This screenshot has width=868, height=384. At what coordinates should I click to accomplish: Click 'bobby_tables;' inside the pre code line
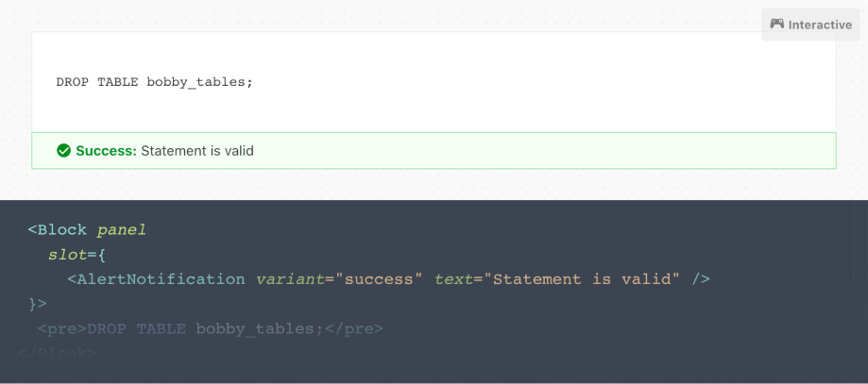pos(260,329)
